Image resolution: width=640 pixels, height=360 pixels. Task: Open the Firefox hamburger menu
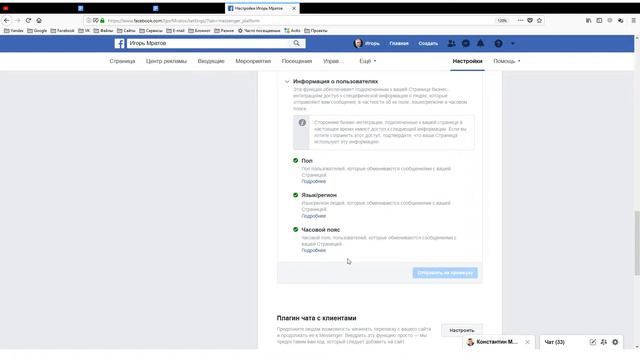tap(633, 20)
